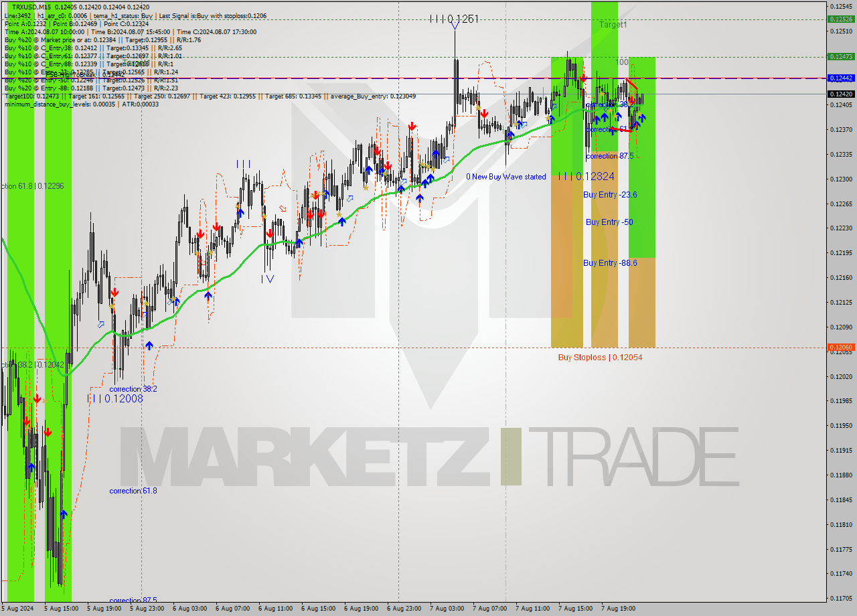This screenshot has width=857, height=616.
Task: Click the 'correction 38.2' label above 0.12008
Action: point(133,389)
